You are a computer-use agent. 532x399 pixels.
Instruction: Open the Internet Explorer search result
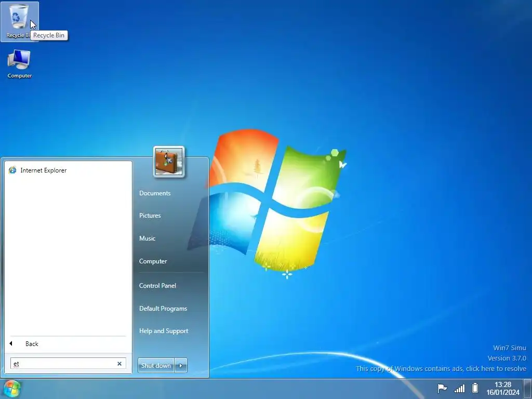(68, 170)
